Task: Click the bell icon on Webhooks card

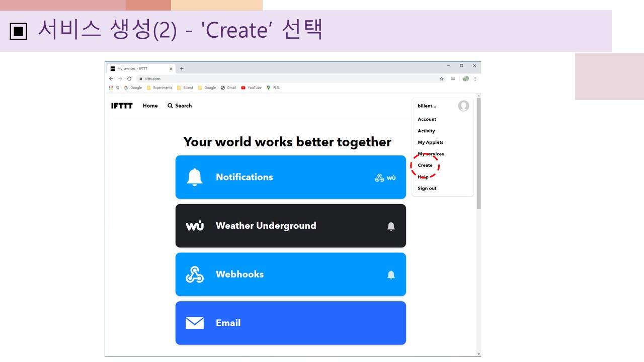Action: (x=391, y=275)
